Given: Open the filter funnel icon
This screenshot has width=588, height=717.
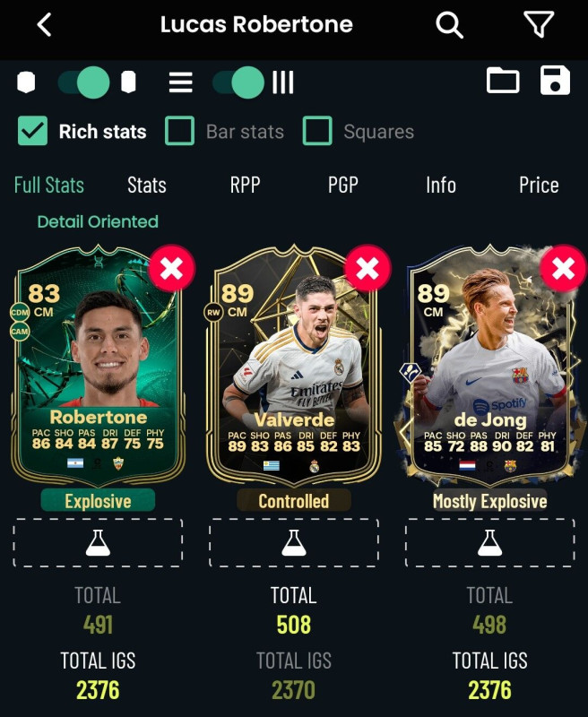Looking at the screenshot, I should click(x=539, y=24).
